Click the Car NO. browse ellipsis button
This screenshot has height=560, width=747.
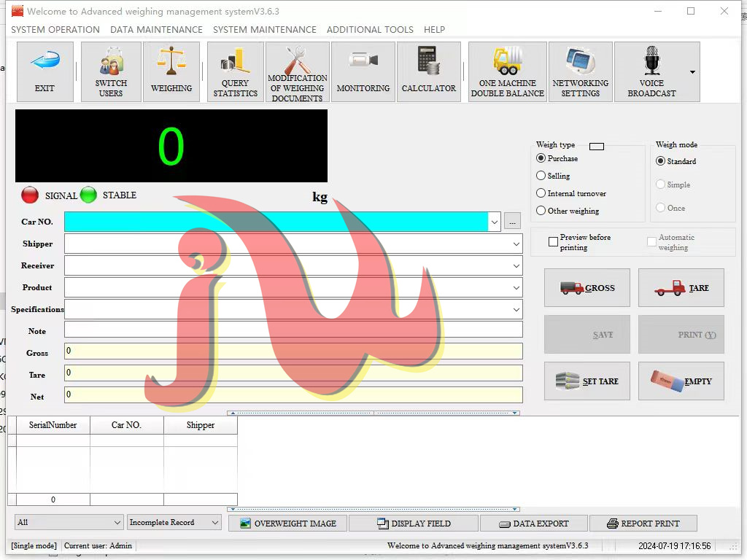tap(512, 222)
